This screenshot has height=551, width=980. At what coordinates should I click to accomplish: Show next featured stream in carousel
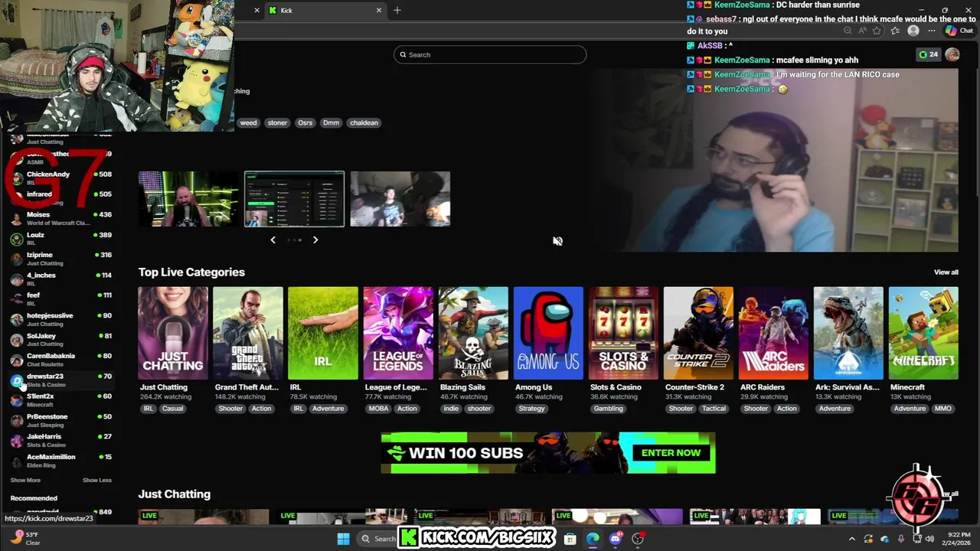click(x=315, y=240)
